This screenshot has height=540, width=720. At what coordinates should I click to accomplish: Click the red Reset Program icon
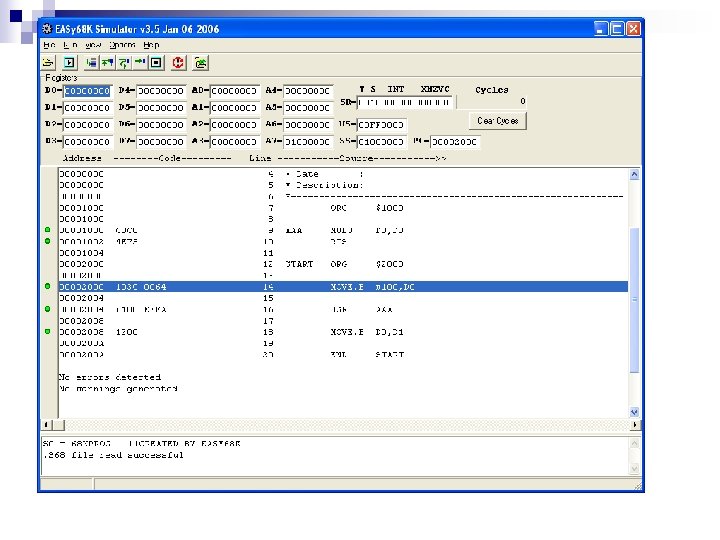pyautogui.click(x=178, y=63)
